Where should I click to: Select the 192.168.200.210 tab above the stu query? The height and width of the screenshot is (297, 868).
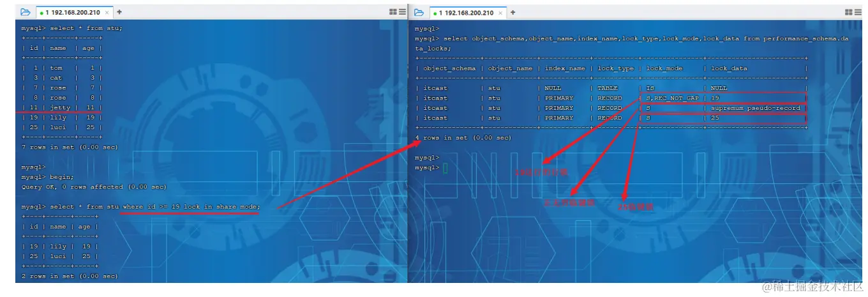(x=73, y=12)
